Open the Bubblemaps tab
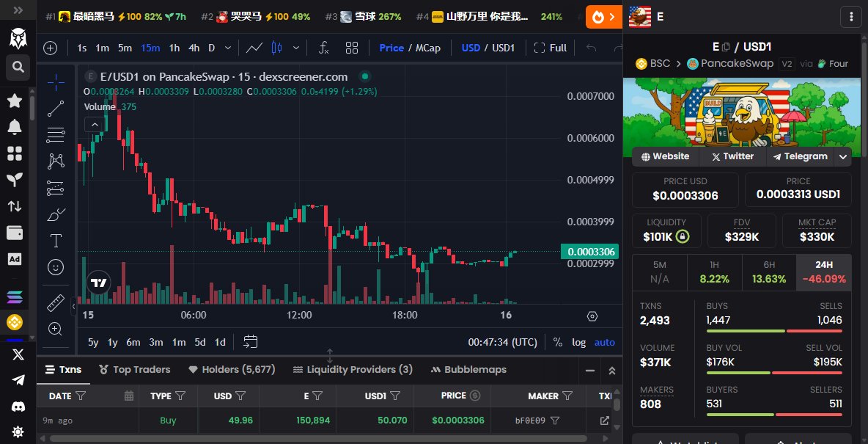Viewport: 868px width, 444px height. coord(468,369)
